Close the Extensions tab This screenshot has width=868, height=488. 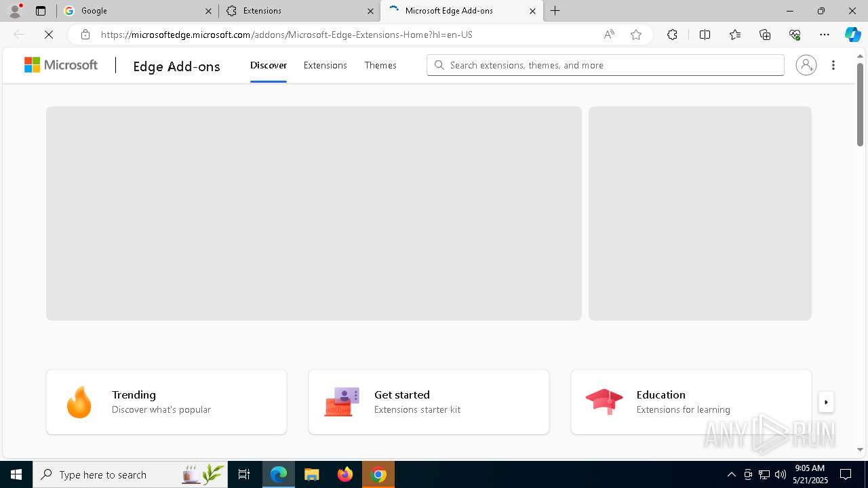pyautogui.click(x=370, y=11)
